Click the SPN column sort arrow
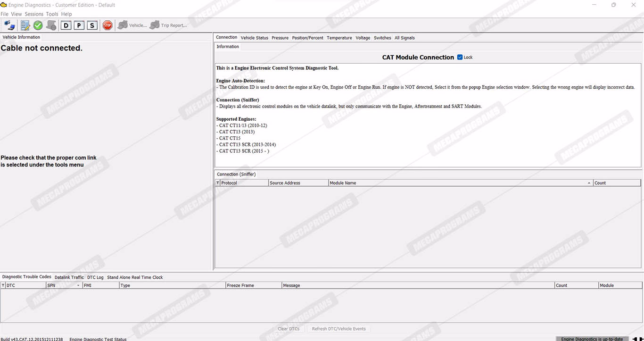 click(78, 286)
